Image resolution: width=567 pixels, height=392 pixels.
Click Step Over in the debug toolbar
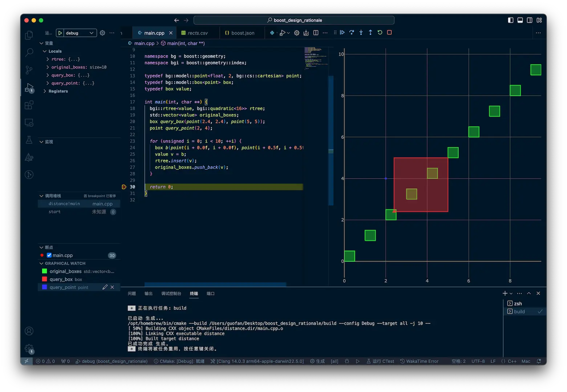[352, 32]
